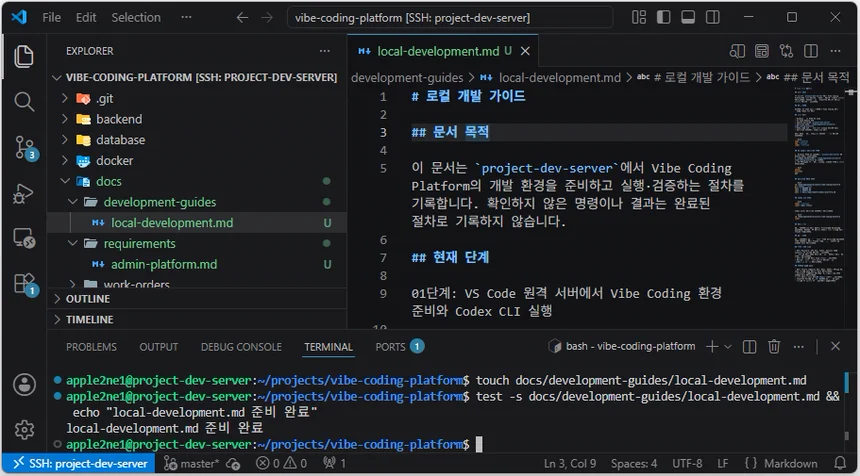Open the Manage gear menu
Viewport: 860px width, 476px height.
pos(24,429)
